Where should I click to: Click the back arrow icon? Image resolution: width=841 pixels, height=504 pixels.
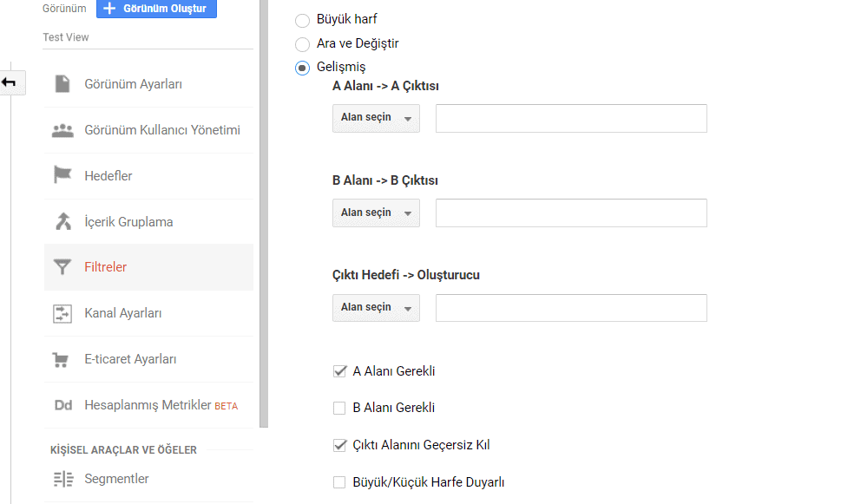point(9,82)
